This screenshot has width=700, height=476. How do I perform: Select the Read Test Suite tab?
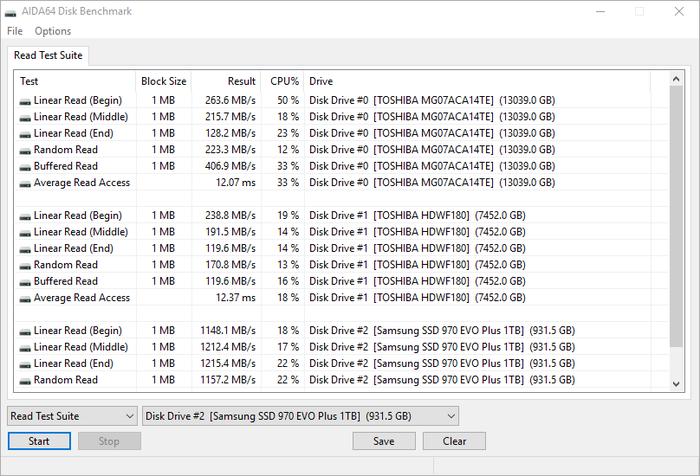coord(48,55)
